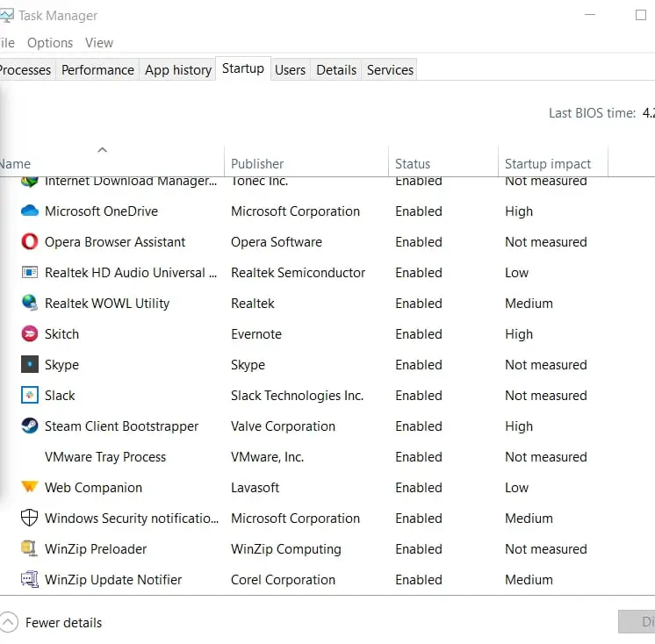Switch to the Users tab
The height and width of the screenshot is (644, 655).
[x=291, y=69]
